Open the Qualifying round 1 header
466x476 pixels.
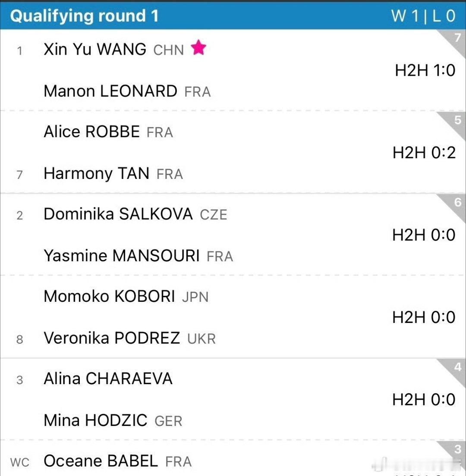(x=85, y=16)
